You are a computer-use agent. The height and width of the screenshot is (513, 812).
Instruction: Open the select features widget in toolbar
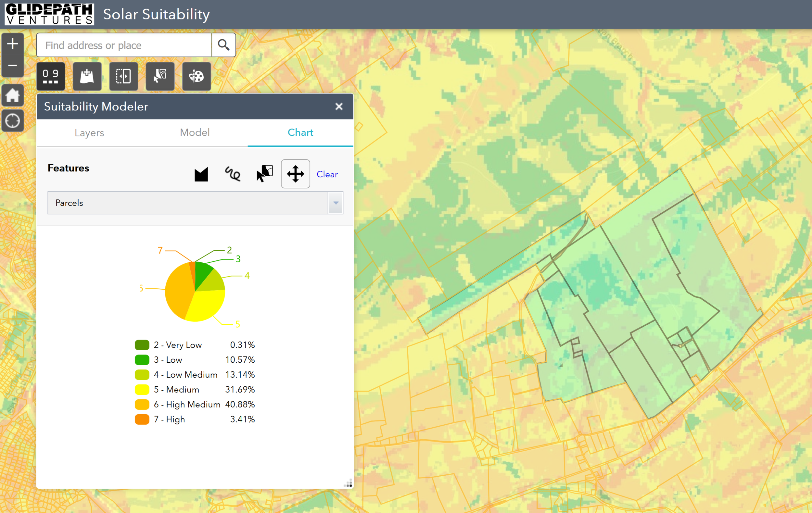click(160, 77)
